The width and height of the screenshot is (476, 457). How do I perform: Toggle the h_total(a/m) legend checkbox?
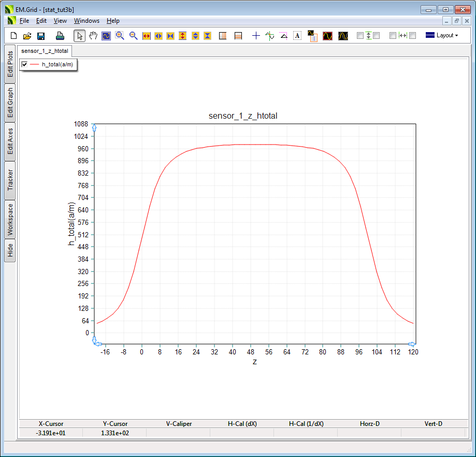[24, 64]
